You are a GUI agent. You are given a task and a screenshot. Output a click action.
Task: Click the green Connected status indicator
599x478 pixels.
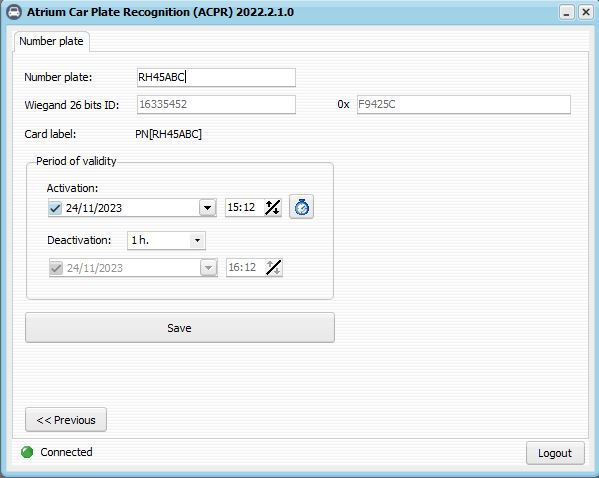pyautogui.click(x=27, y=452)
